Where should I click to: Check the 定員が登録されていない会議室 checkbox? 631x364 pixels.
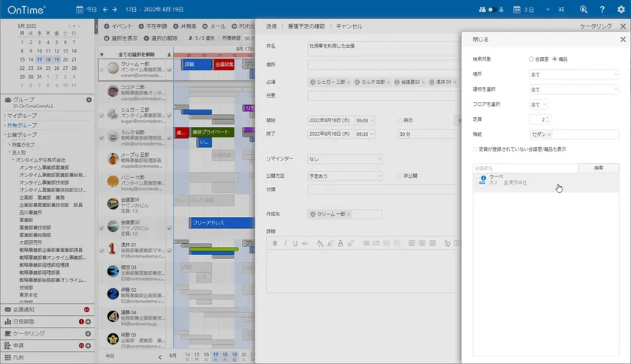(476, 149)
